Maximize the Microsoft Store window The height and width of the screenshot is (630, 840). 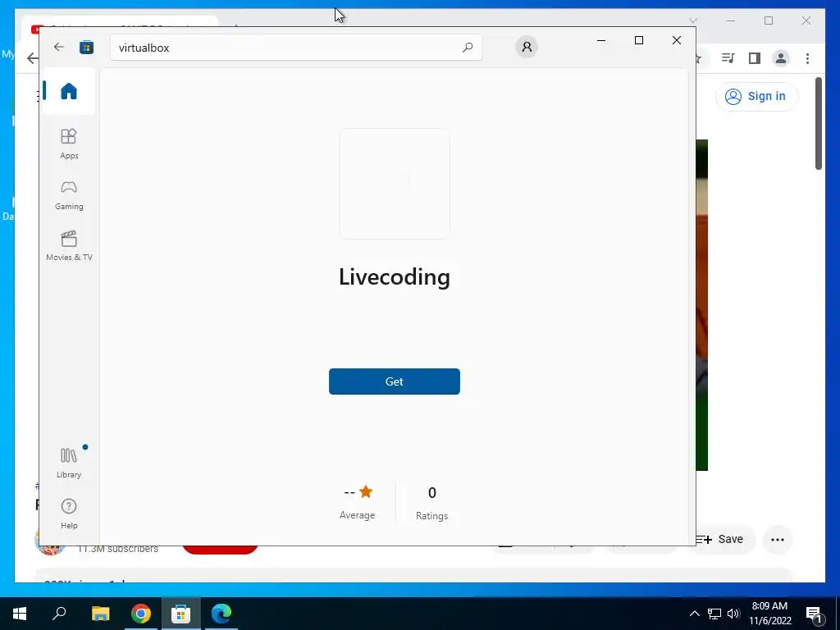638,40
